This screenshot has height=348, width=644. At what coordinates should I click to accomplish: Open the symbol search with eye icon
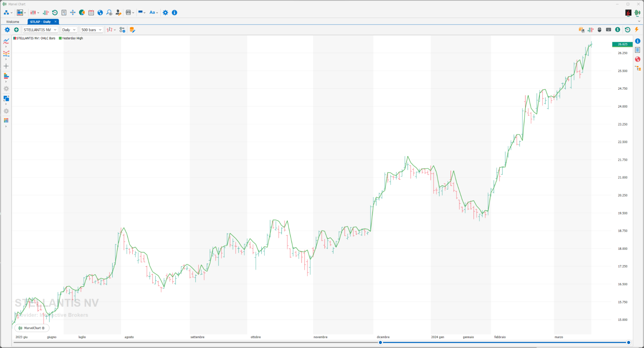(109, 13)
